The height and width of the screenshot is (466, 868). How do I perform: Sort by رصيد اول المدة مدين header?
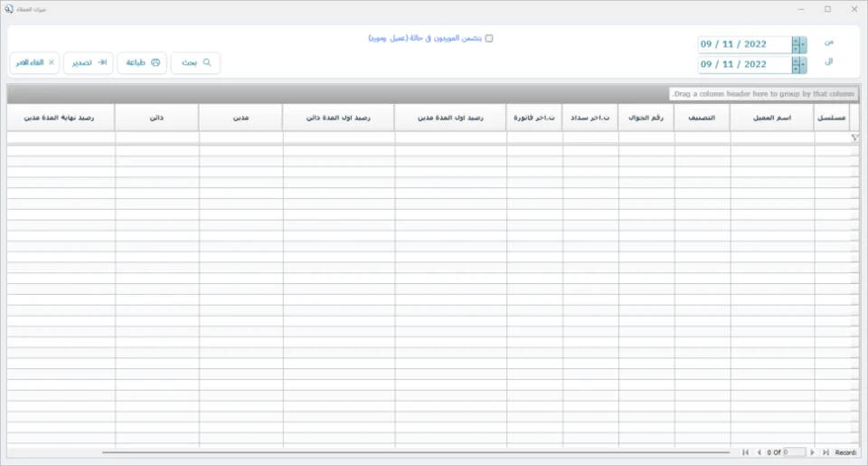point(450,118)
